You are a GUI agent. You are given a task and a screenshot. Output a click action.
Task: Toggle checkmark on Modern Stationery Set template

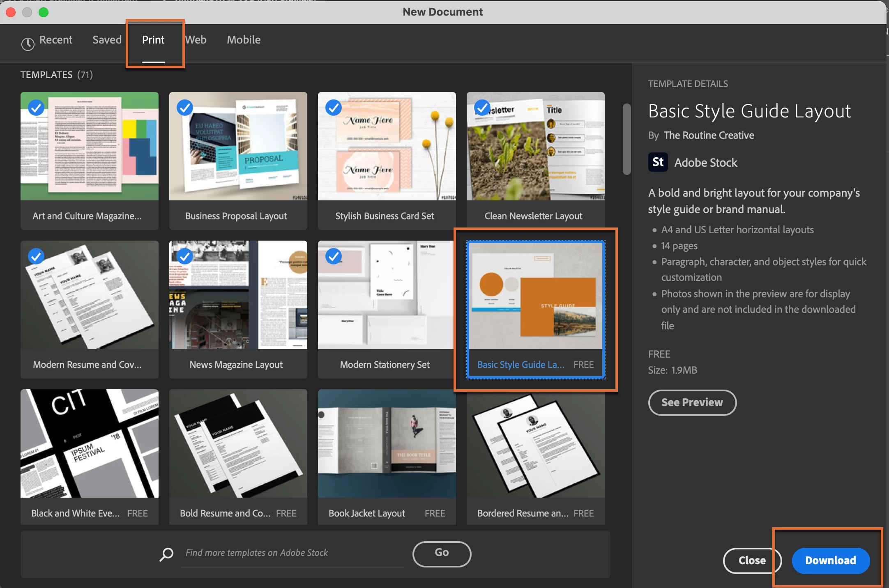(334, 257)
